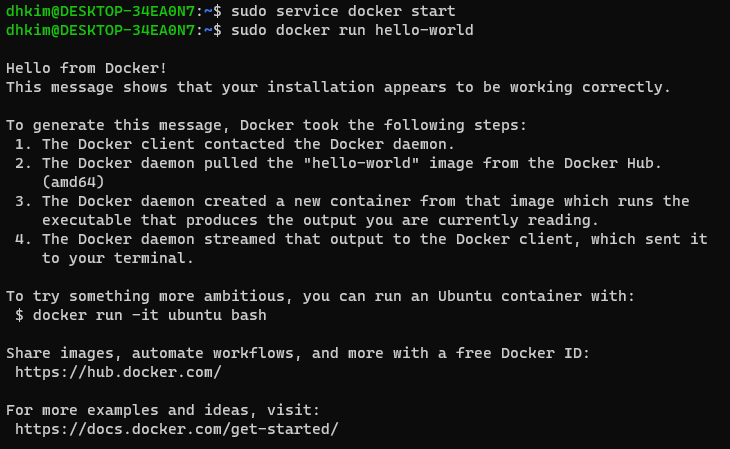Click the 'To generate this message' line

tap(266, 125)
